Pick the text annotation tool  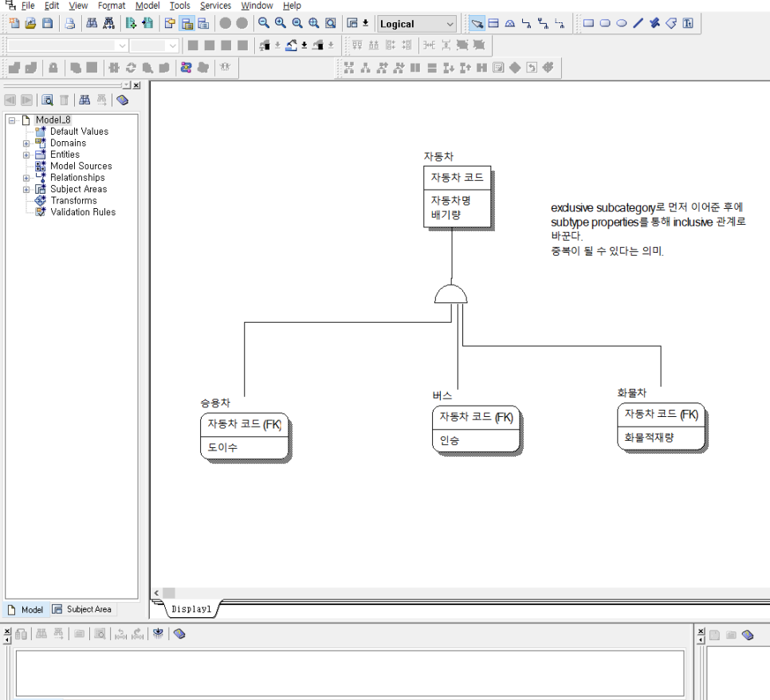point(687,23)
